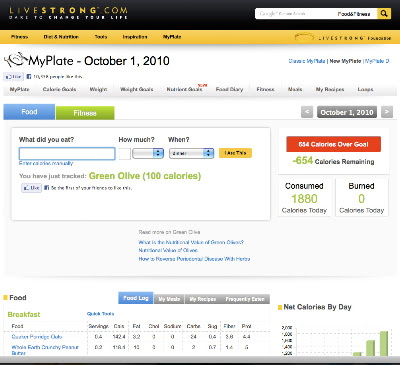Open How to Reverse Periodontal Disease link
The width and height of the screenshot is (400, 365).
point(194,259)
